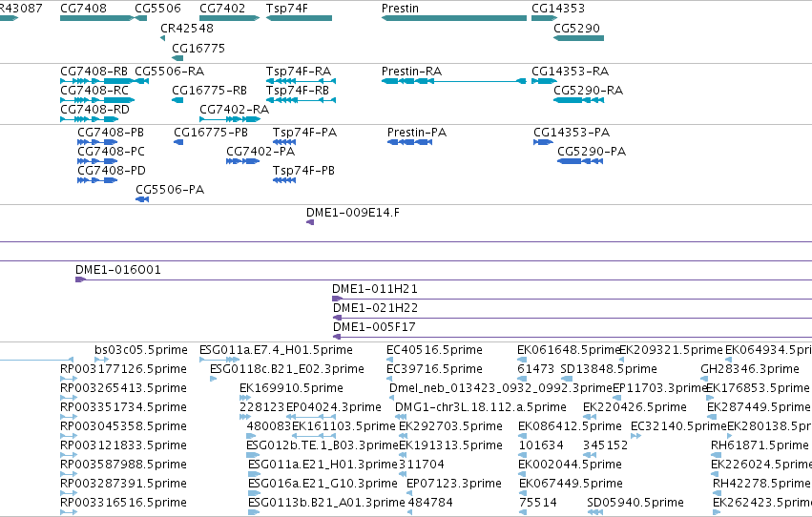The height and width of the screenshot is (517, 812).
Task: Open the CG7408-RB transcript
Action: coord(96,81)
